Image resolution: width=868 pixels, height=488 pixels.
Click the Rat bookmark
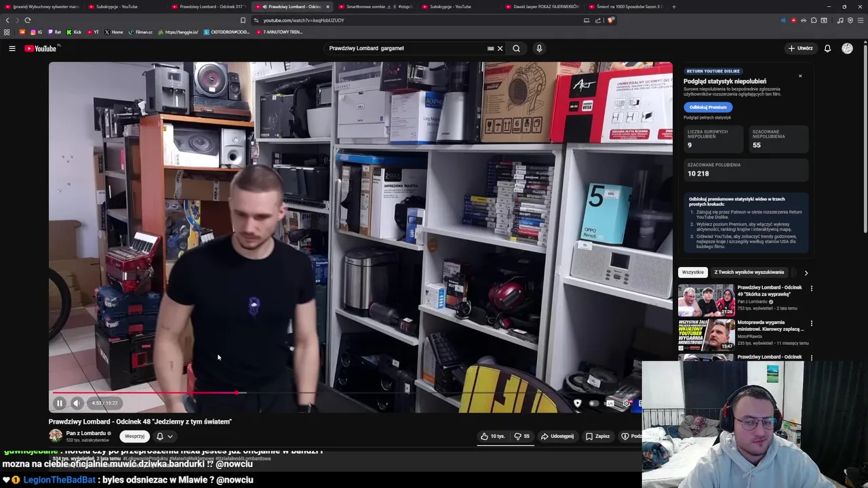point(54,32)
